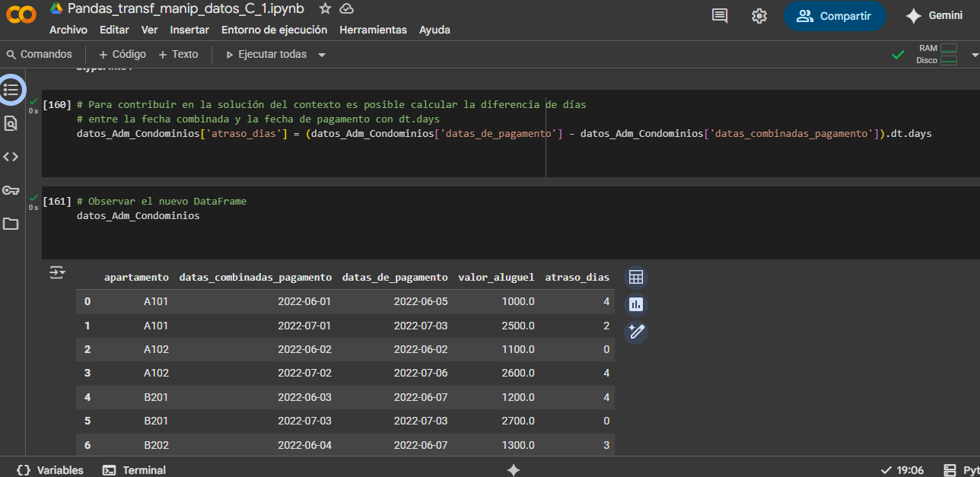Image resolution: width=980 pixels, height=477 pixels.
Task: Star the notebook with the star icon
Action: (x=325, y=8)
